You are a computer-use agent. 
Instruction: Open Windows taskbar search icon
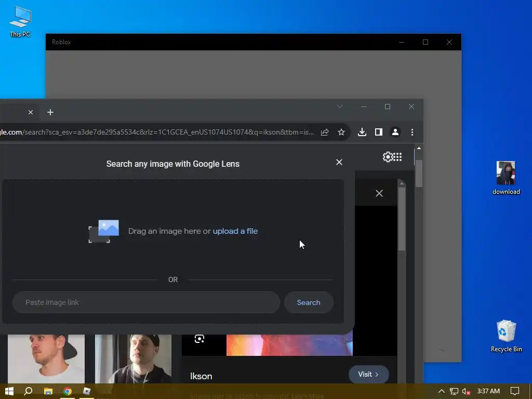29,391
